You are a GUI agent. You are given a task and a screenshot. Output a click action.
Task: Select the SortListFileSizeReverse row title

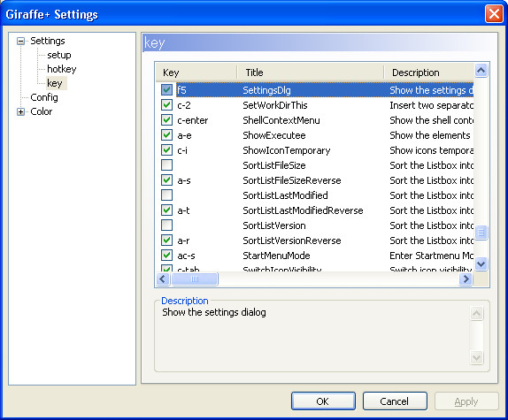coord(292,180)
